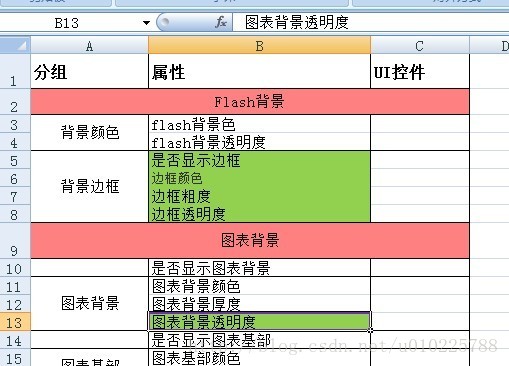Image resolution: width=509 pixels, height=366 pixels.
Task: Select row 14 header
Action: pos(15,340)
